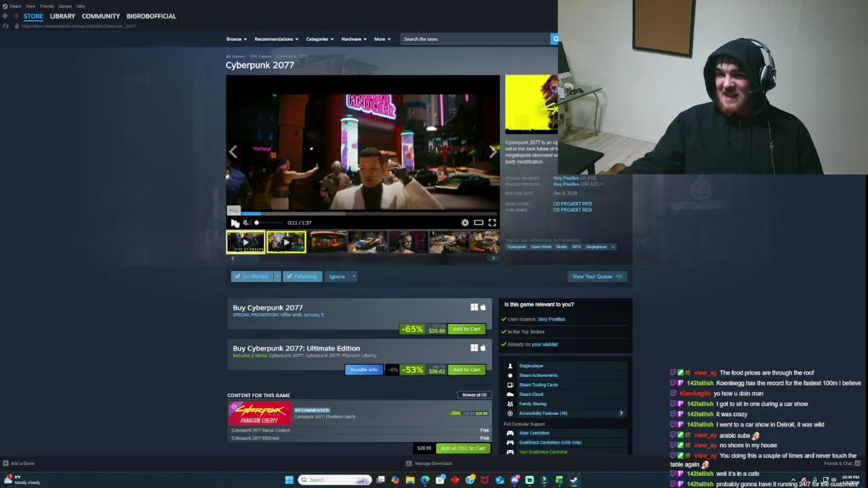868x488 pixels.
Task: Click Add all DLC to Cart
Action: point(463,448)
